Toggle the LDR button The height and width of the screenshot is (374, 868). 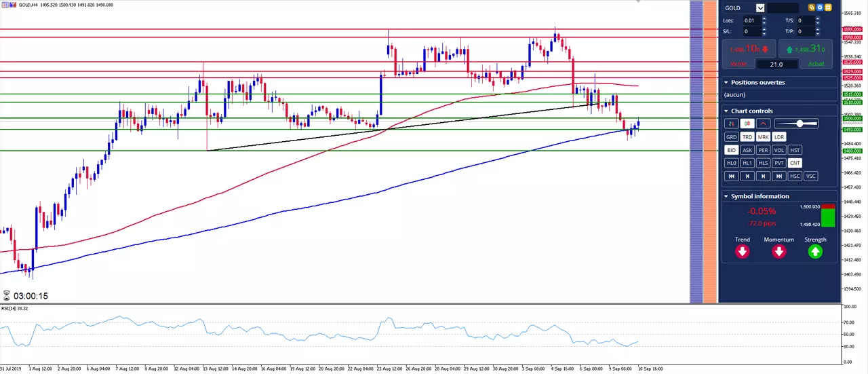779,137
